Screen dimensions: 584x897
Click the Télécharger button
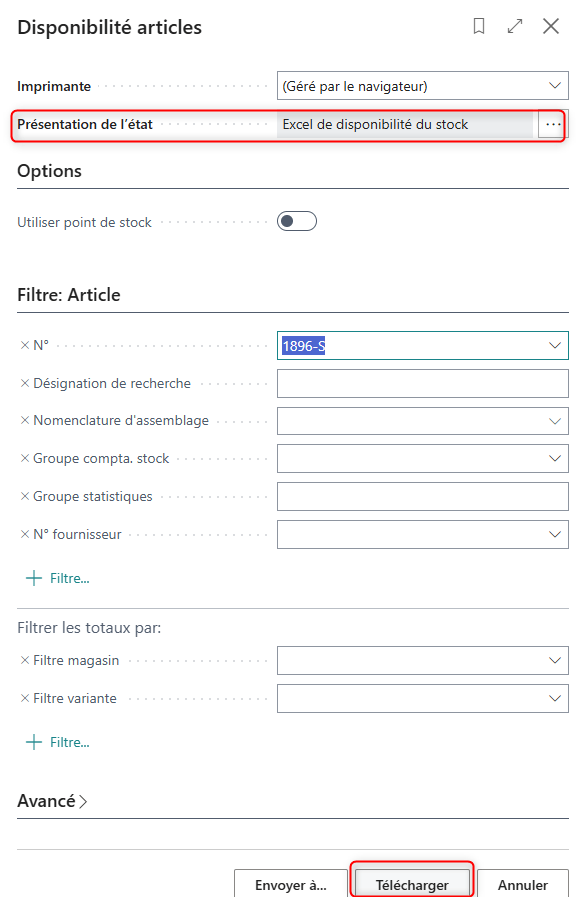412,884
